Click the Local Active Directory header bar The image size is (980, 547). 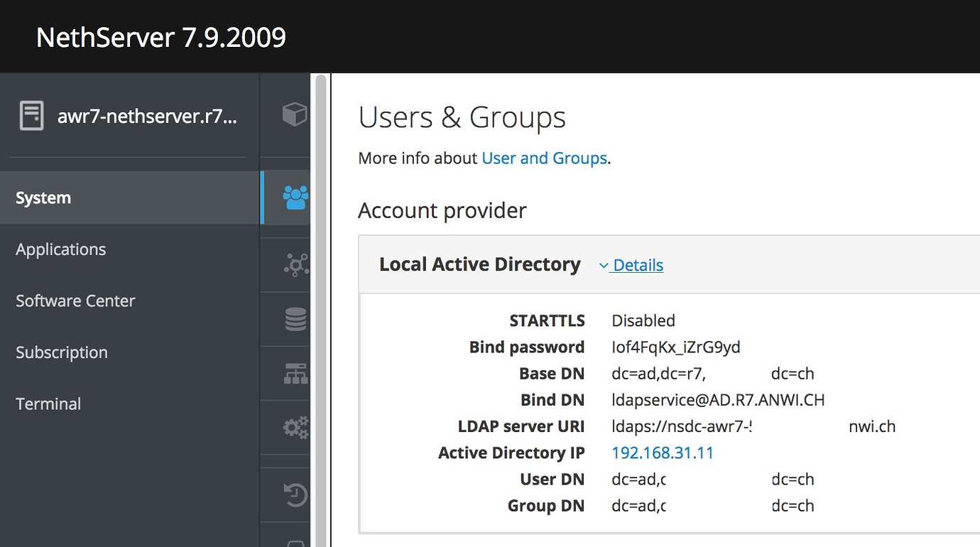point(479,264)
